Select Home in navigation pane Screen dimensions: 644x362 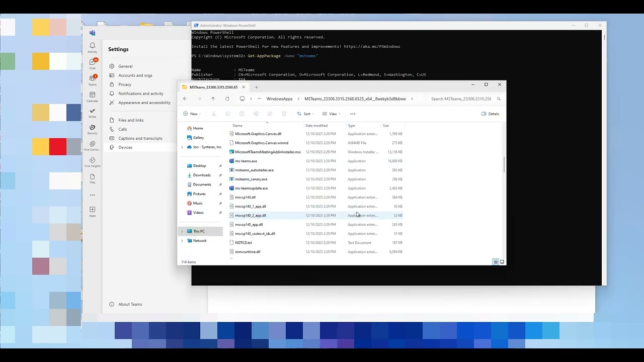point(198,128)
